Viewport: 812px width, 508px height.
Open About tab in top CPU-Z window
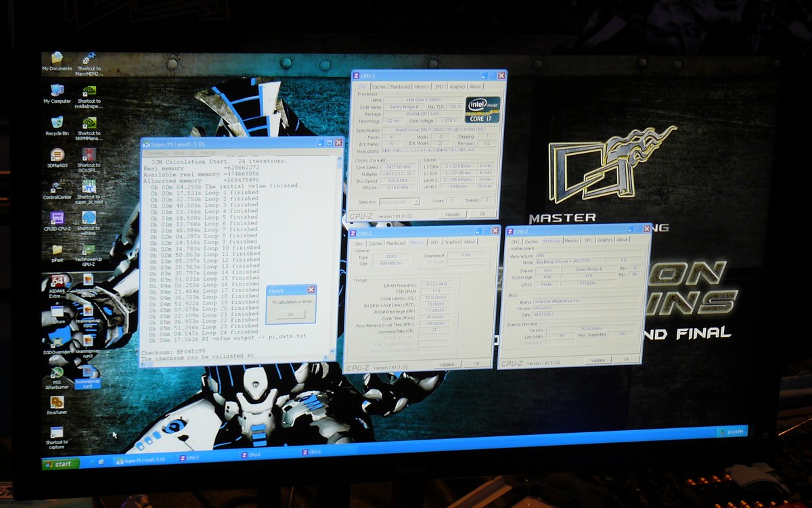pyautogui.click(x=476, y=87)
